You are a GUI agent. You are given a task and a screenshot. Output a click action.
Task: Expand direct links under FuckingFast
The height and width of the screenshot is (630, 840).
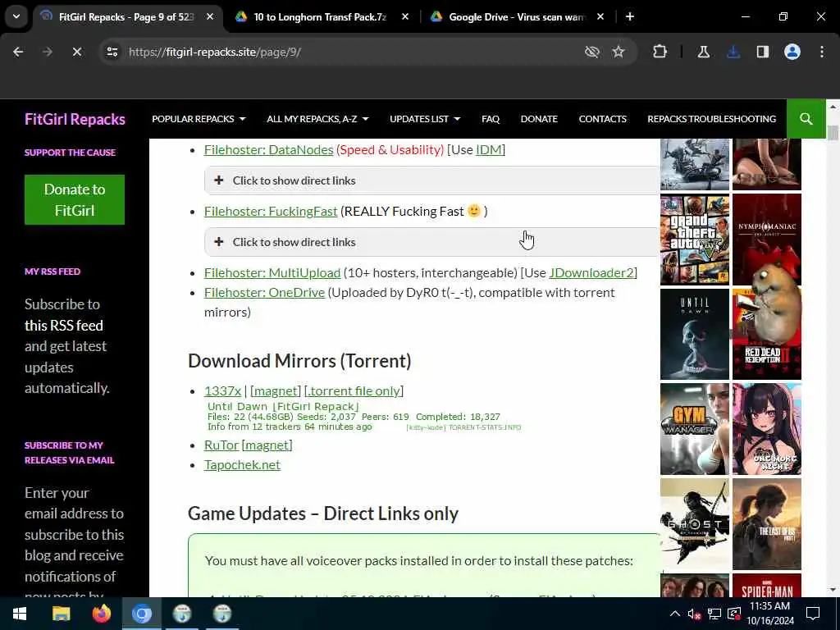click(x=431, y=242)
